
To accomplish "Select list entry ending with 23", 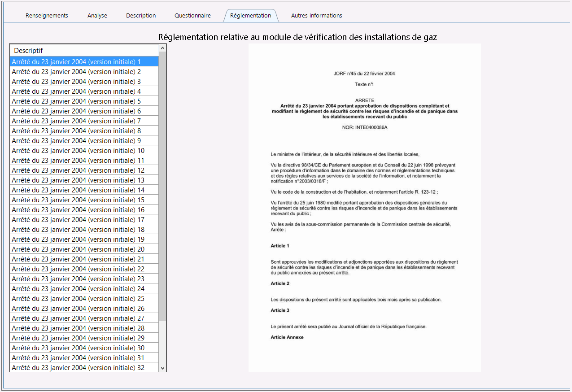I will tap(84, 279).
